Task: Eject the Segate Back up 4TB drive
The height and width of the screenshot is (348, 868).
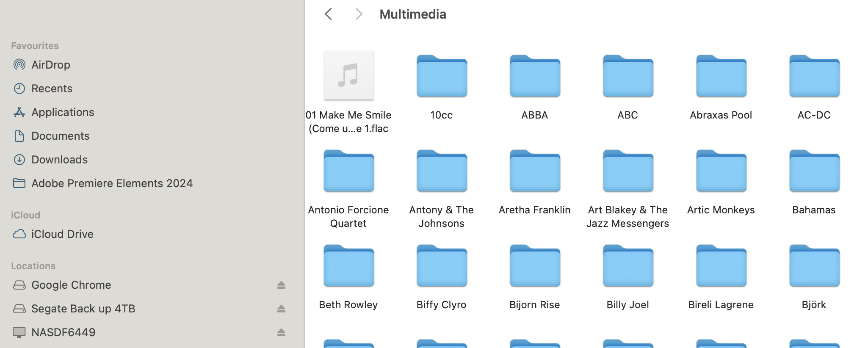Action: [x=281, y=309]
